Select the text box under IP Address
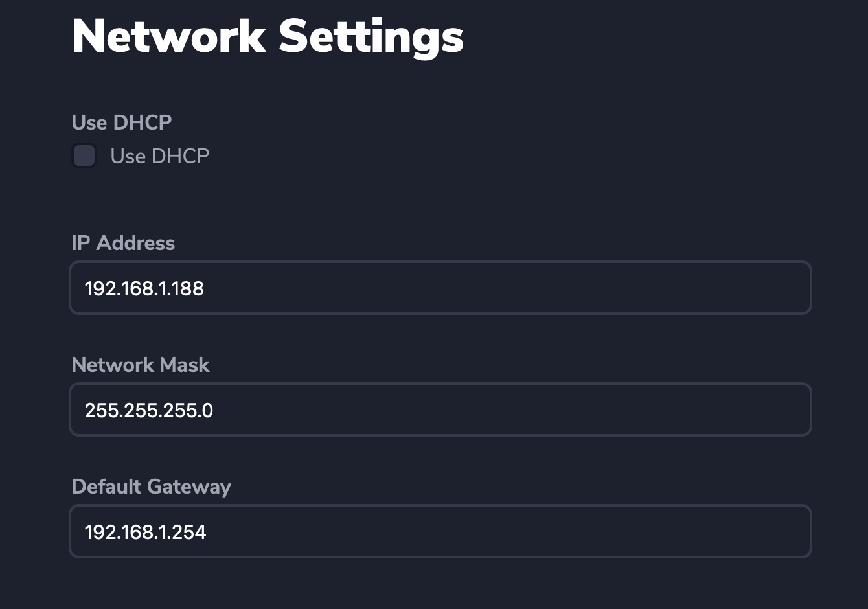Viewport: 868px width, 609px height. 440,288
